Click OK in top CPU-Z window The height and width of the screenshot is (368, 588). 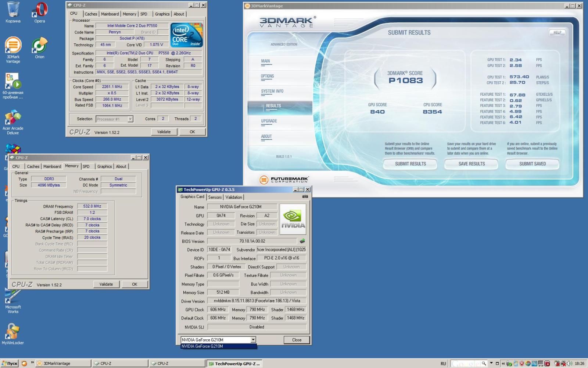coord(192,132)
